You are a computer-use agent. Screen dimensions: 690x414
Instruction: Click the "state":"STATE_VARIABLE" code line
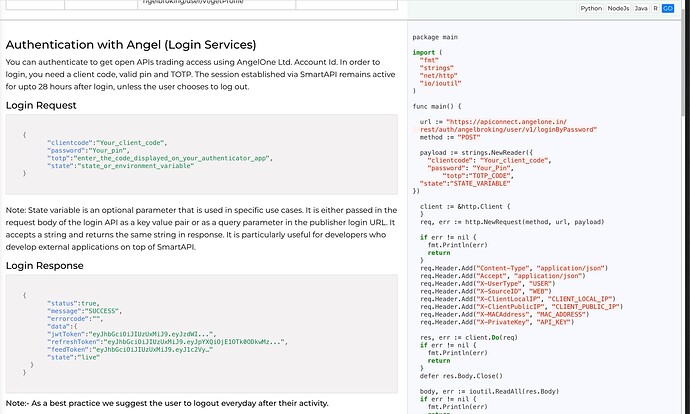[x=465, y=183]
